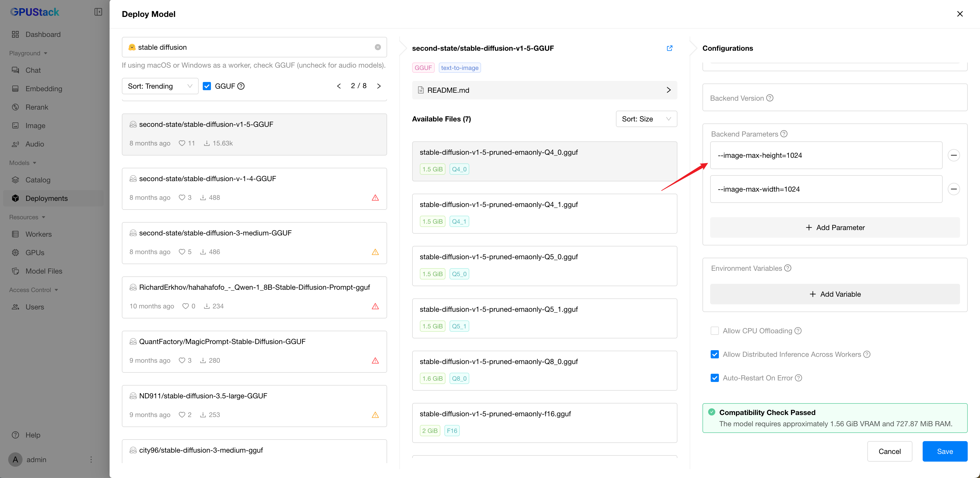This screenshot has height=478, width=980.
Task: Collapse the GPUStack sidebar panel icon
Action: (x=98, y=12)
